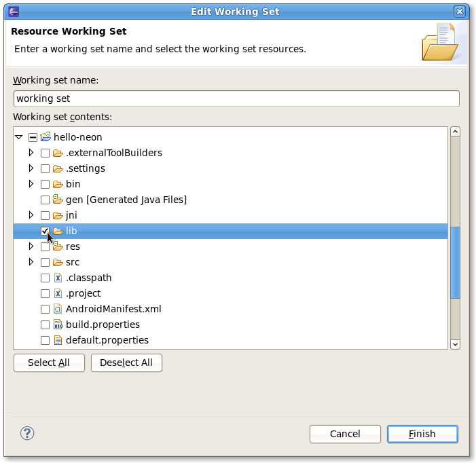Click the .classpath file icon

pyautogui.click(x=58, y=278)
